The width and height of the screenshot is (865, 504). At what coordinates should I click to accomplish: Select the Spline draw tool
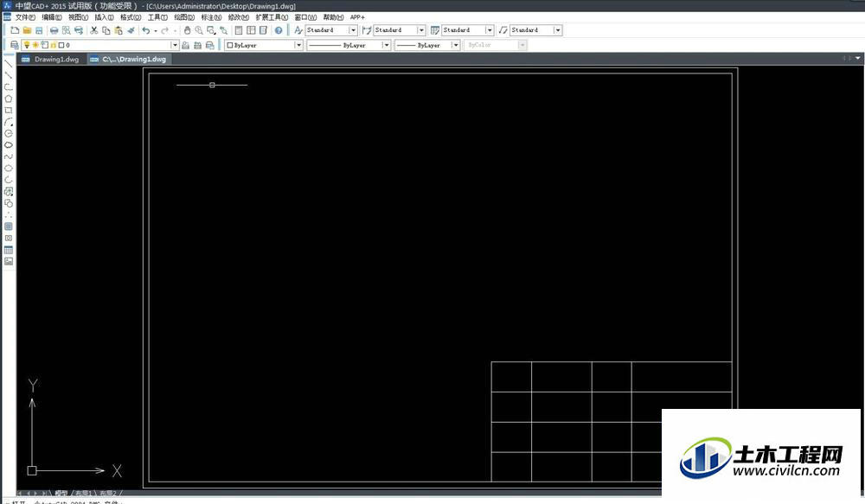pos(9,156)
